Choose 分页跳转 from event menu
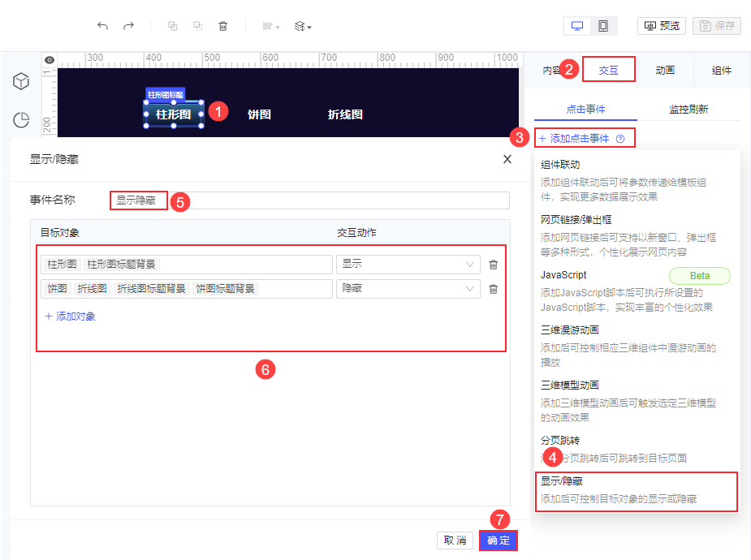751x560 pixels. [636, 449]
